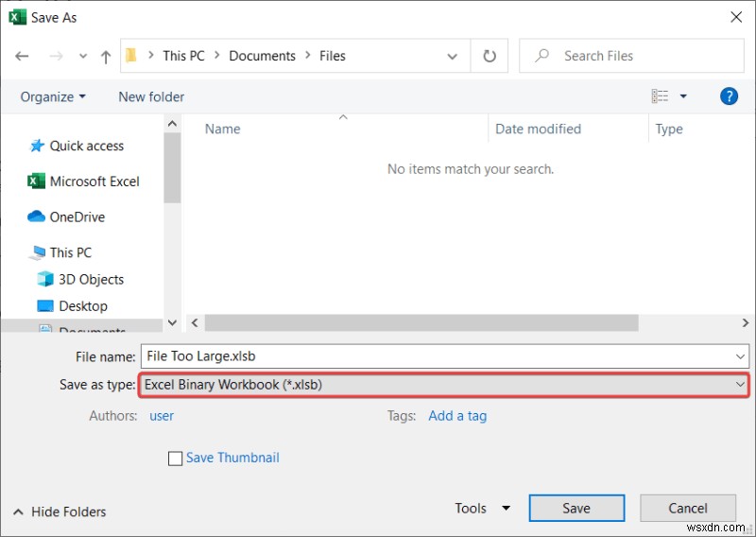Click the Add a tag link

tap(457, 415)
